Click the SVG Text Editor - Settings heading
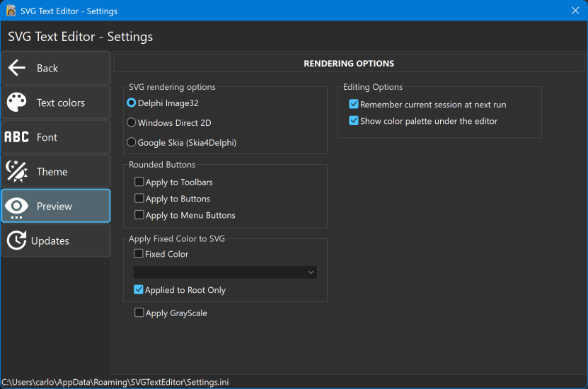The image size is (588, 389). point(80,37)
